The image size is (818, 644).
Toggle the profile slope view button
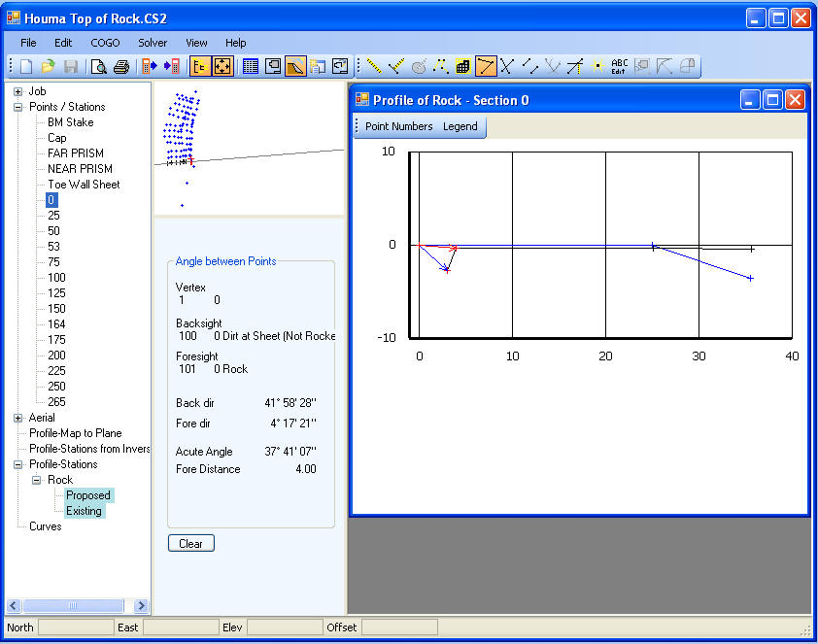pos(295,66)
